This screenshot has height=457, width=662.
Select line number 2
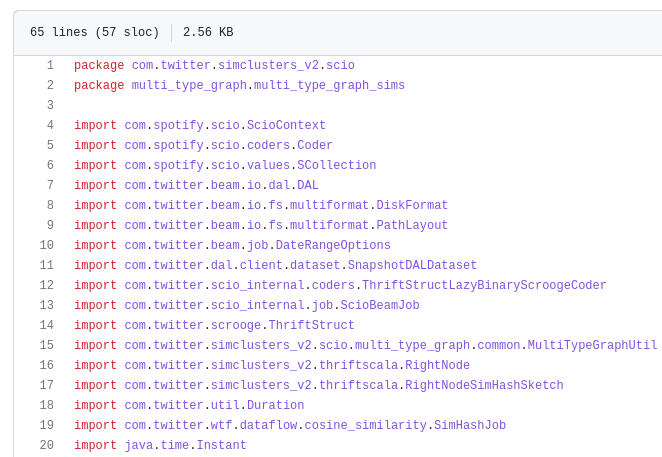click(50, 85)
